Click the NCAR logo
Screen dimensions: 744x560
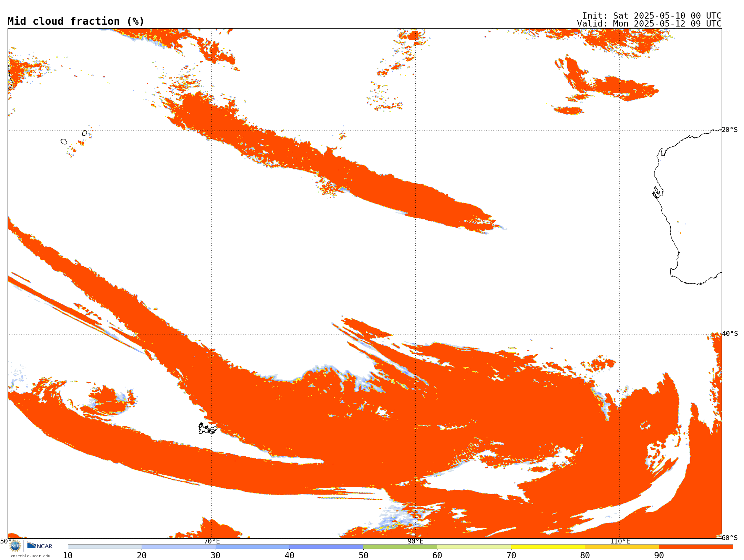[40, 546]
